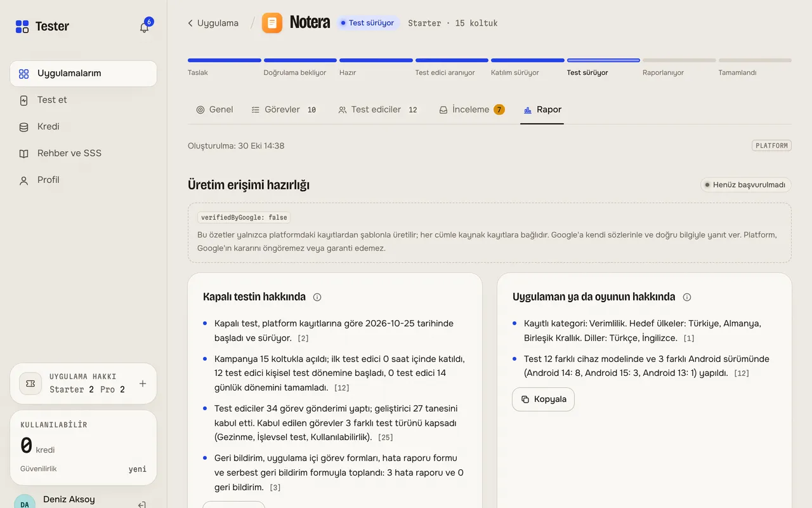Show info for Uygulaman ya da oyunun hakkında

[x=686, y=297]
